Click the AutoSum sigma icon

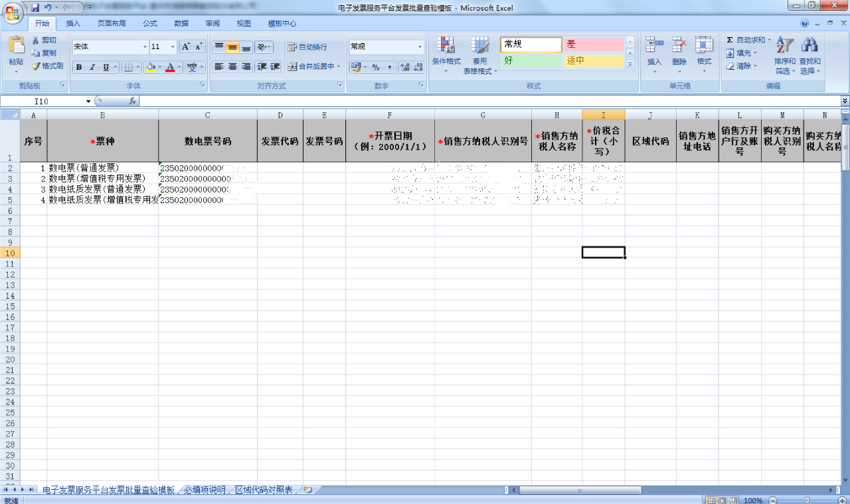click(730, 40)
